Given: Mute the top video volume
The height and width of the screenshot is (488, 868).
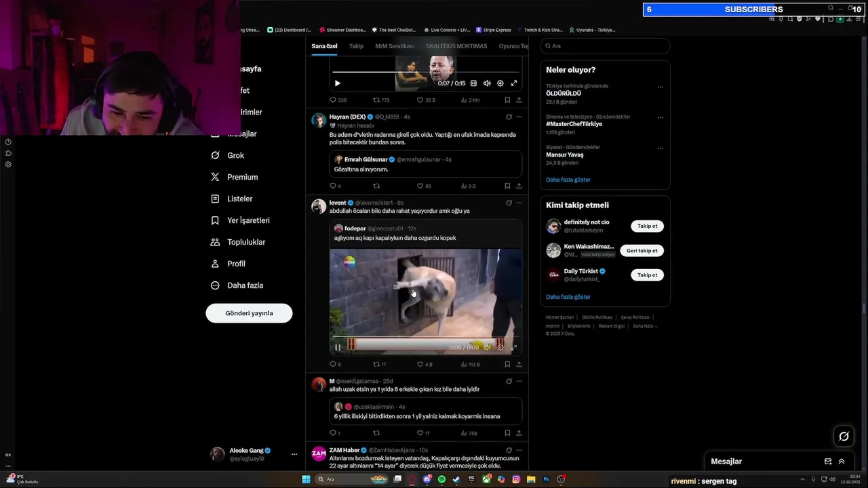Looking at the screenshot, I should pos(487,83).
